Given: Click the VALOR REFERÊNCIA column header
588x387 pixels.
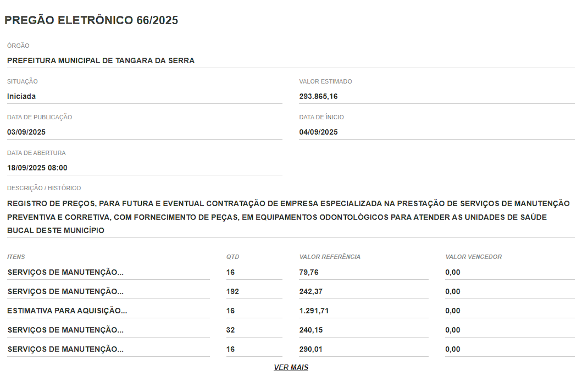Looking at the screenshot, I should (x=330, y=257).
